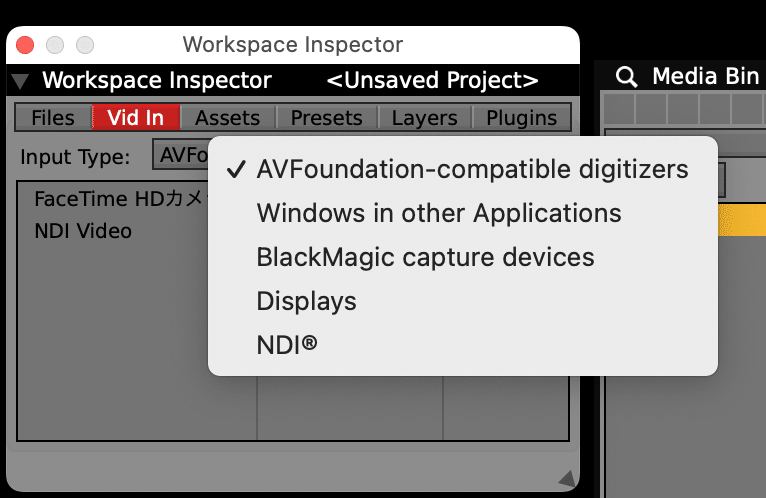Click the inspector window resize grip

tap(565, 476)
